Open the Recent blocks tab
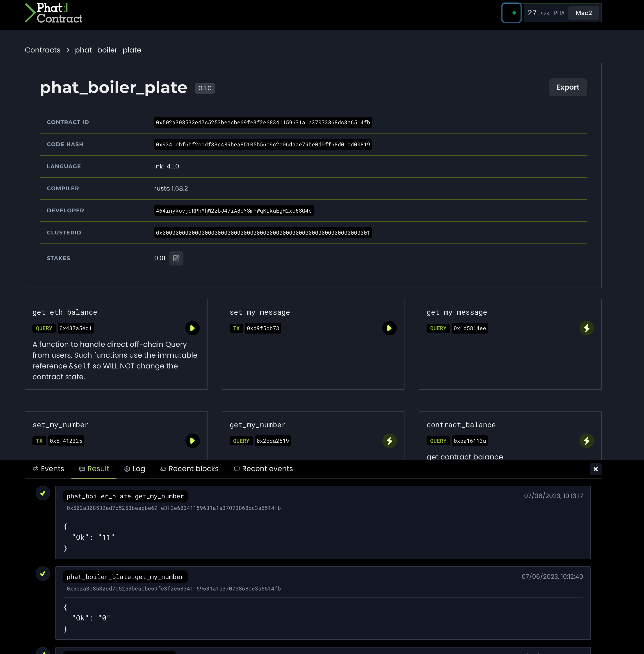Screen dimensions: 644x654 190,469
